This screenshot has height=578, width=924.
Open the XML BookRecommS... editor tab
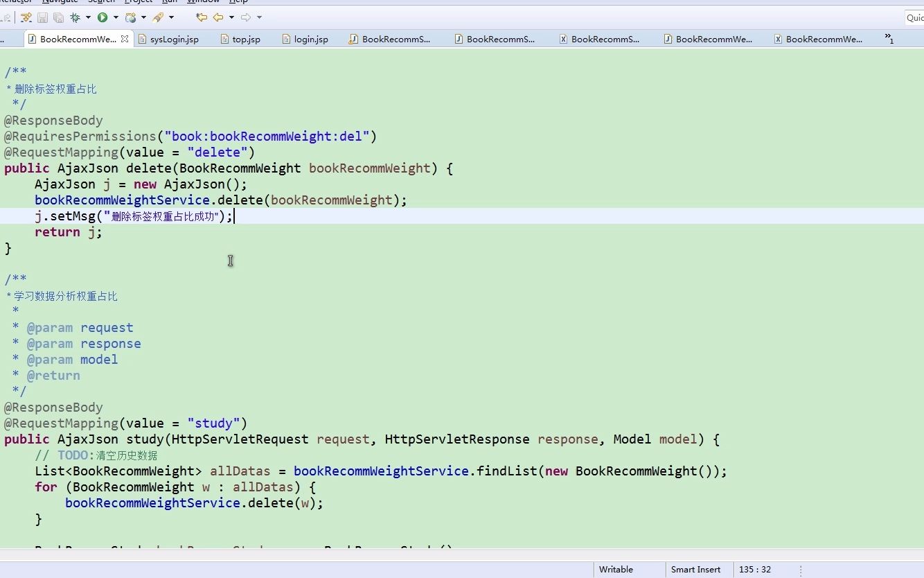pyautogui.click(x=600, y=40)
